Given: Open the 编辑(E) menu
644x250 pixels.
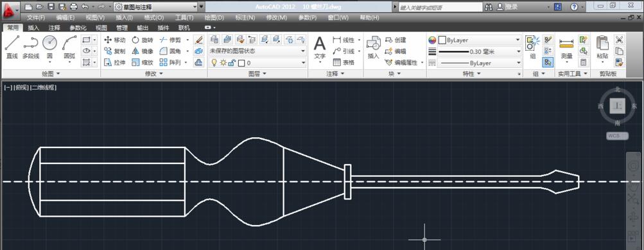Looking at the screenshot, I should 65,17.
